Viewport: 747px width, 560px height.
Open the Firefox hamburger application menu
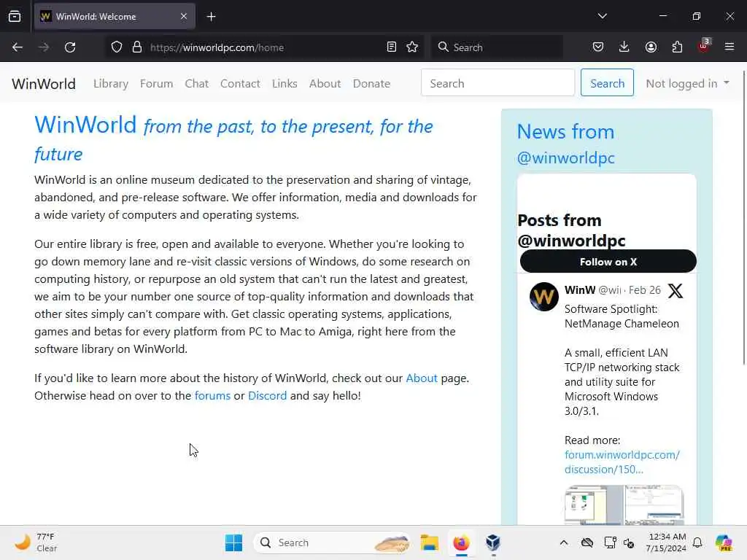click(x=729, y=47)
